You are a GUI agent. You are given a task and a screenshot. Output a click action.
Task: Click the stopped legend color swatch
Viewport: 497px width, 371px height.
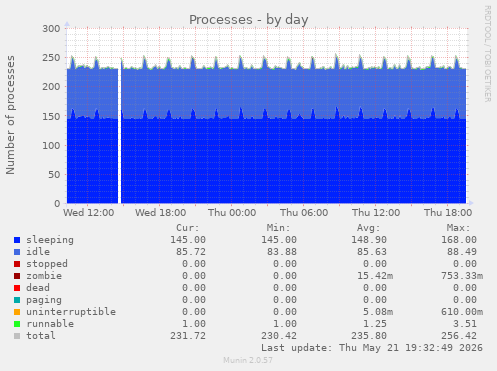[17, 264]
